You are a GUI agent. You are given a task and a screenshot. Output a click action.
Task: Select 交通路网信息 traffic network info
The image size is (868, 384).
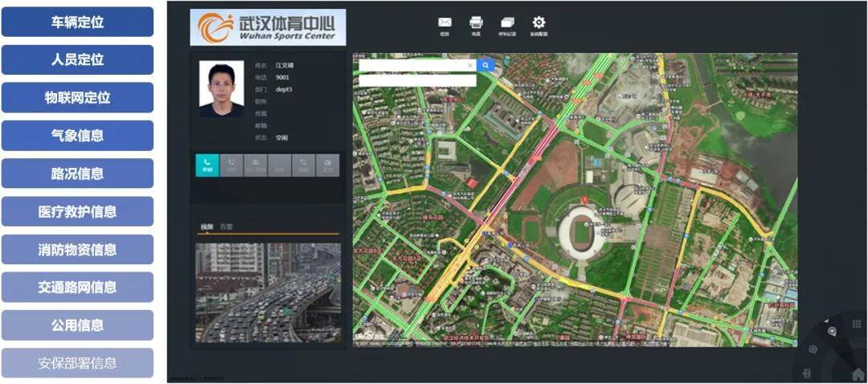coord(77,287)
